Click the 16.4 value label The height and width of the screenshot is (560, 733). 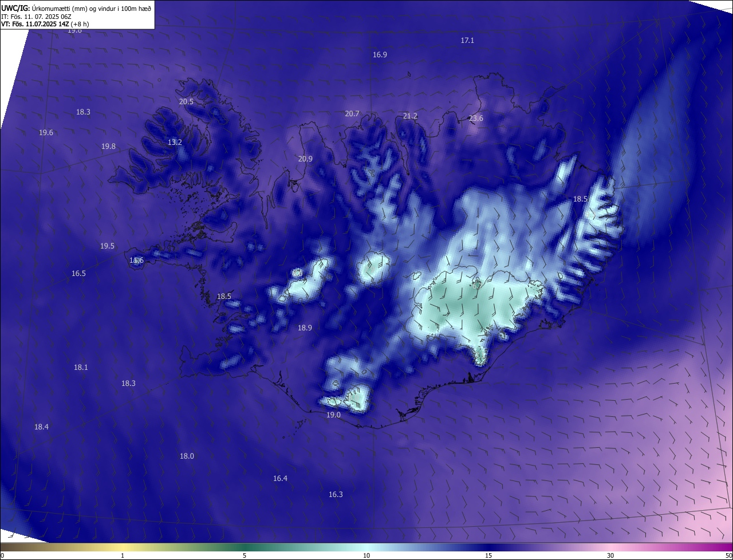tap(280, 479)
